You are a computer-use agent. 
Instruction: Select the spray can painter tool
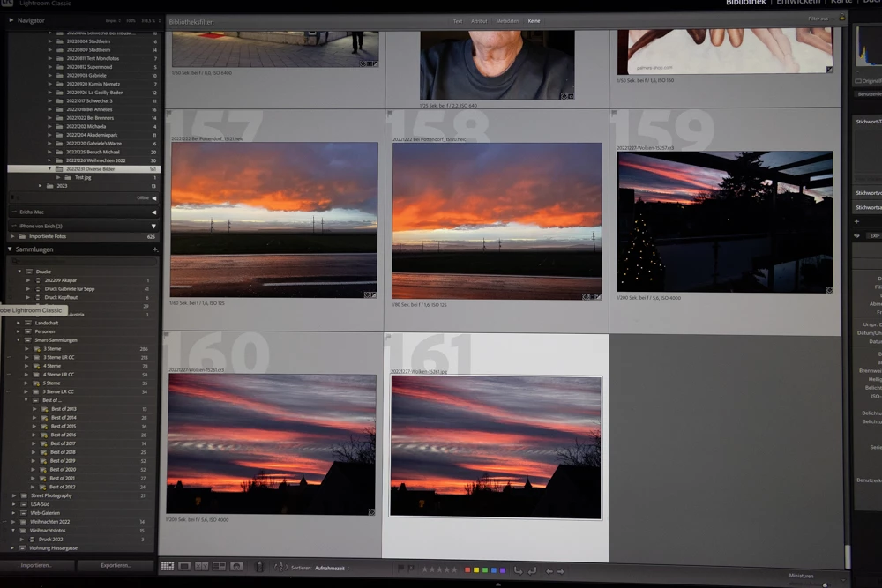[x=259, y=567]
